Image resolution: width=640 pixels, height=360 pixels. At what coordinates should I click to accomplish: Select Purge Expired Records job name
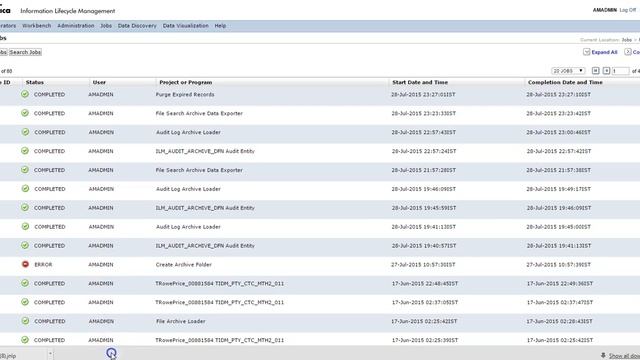tap(185, 94)
